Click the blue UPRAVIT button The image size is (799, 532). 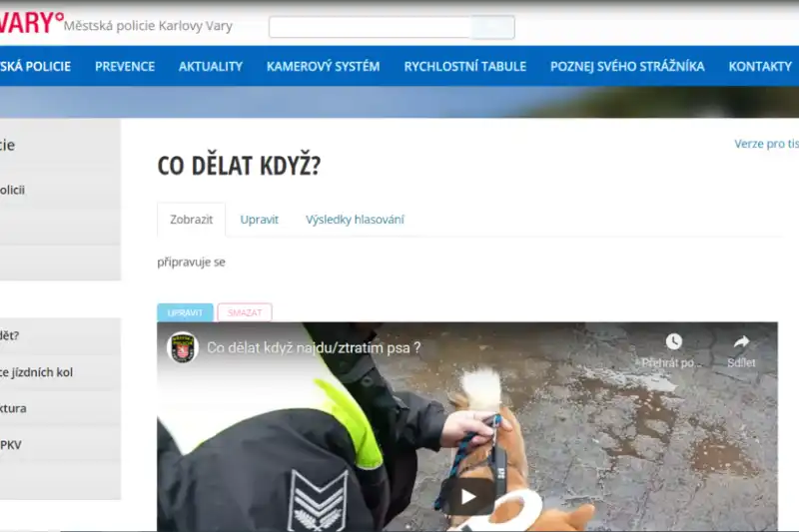[x=185, y=312]
